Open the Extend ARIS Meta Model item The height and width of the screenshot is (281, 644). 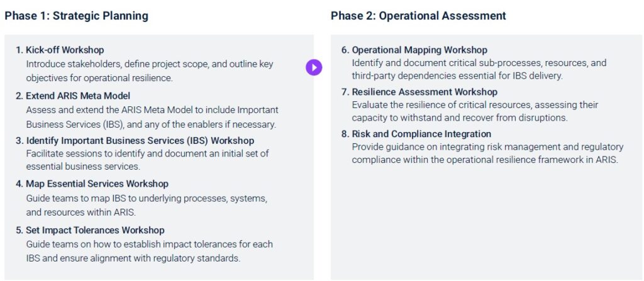[73, 96]
